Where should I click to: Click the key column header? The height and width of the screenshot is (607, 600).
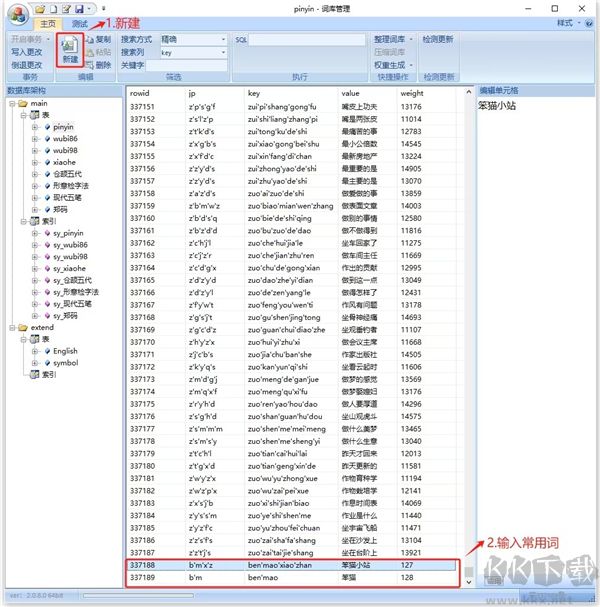coord(254,93)
